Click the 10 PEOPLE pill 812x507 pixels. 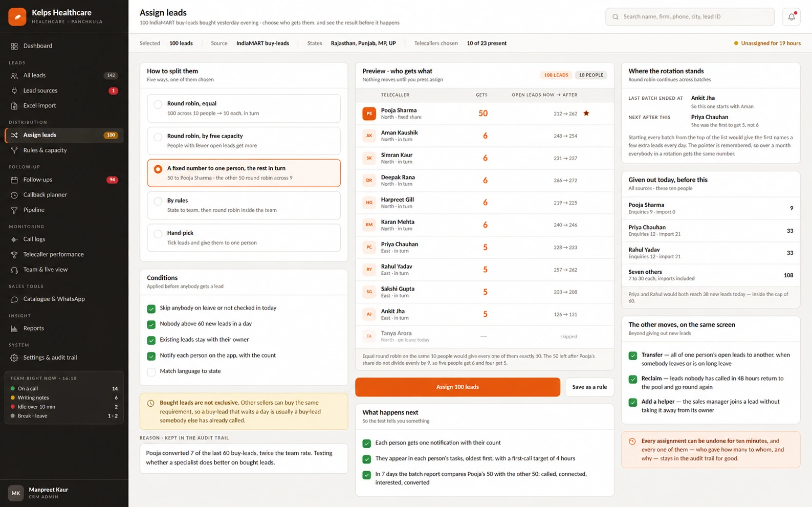click(x=591, y=75)
